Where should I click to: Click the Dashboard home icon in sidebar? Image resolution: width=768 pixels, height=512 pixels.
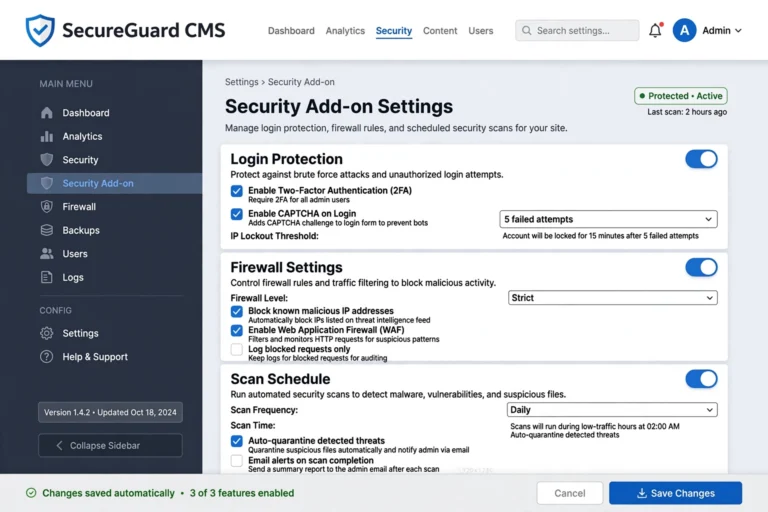pyautogui.click(x=47, y=113)
